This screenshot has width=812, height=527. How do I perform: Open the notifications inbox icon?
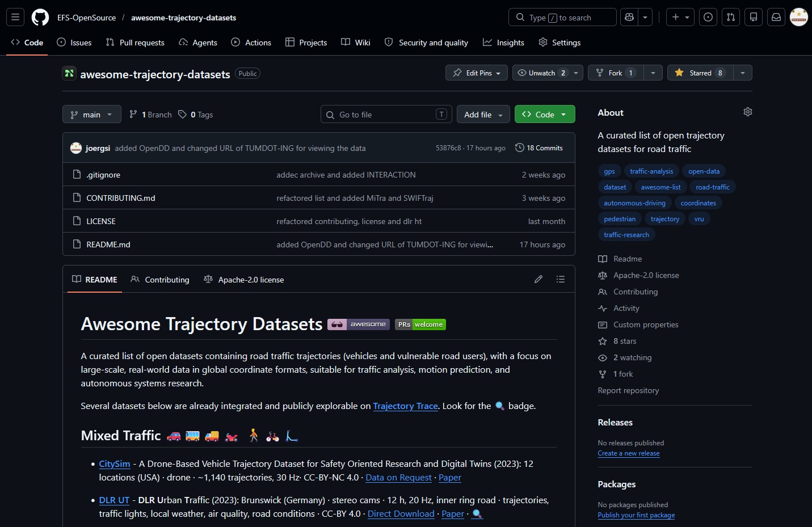[776, 17]
